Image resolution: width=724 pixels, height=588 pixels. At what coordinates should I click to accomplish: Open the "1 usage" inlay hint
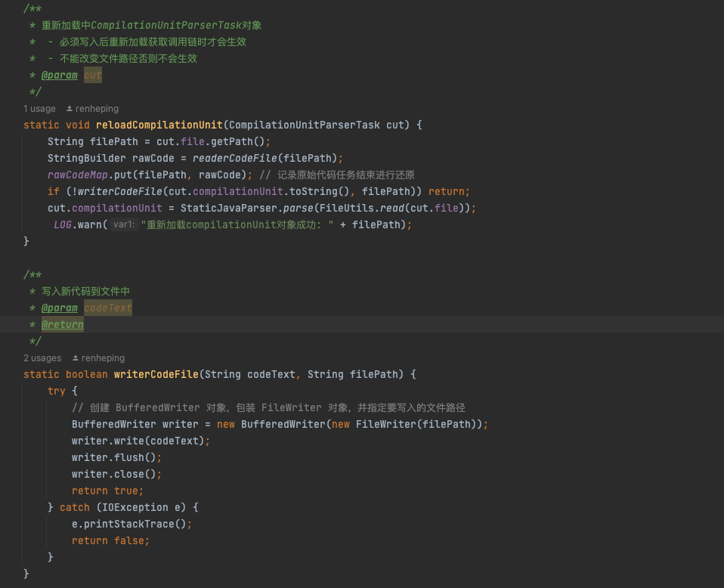[x=40, y=109]
